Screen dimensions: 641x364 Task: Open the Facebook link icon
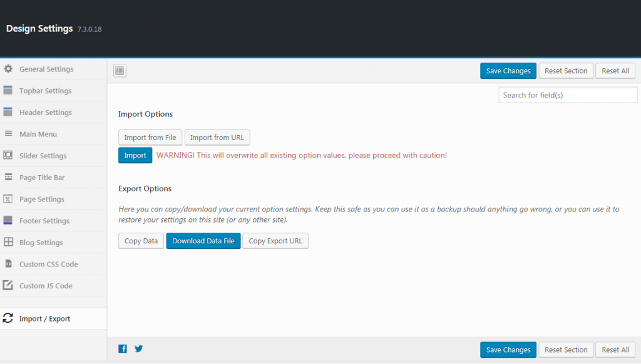click(x=123, y=348)
